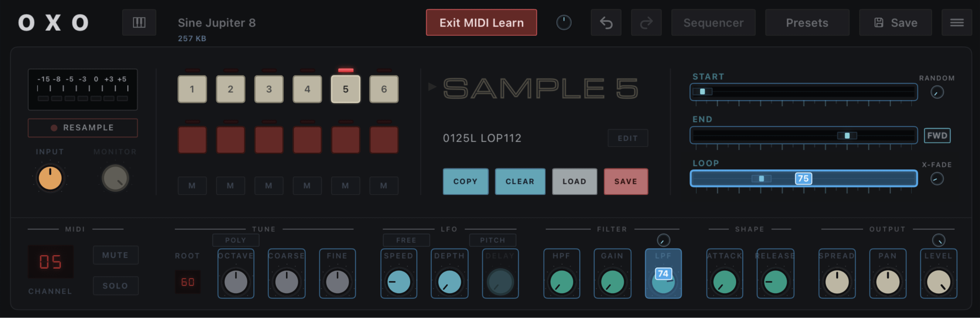Click Exit MIDI Learn button
The width and height of the screenshot is (980, 318).
pos(481,23)
